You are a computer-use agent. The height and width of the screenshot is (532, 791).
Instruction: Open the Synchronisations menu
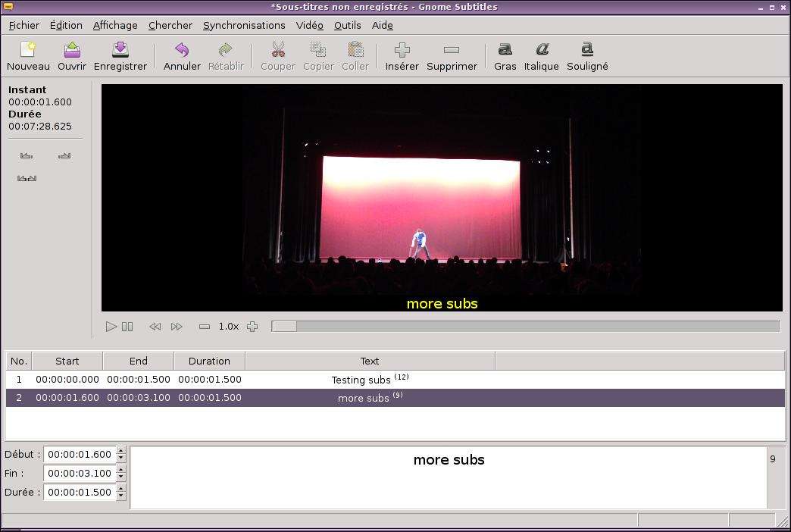244,25
